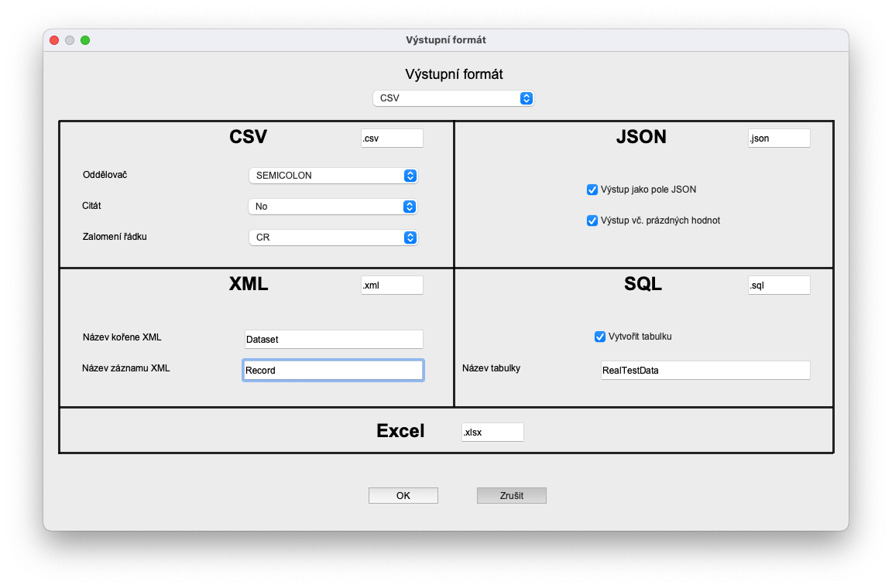Toggle Výstup vč. prázdných hodnot checkbox

tap(592, 220)
